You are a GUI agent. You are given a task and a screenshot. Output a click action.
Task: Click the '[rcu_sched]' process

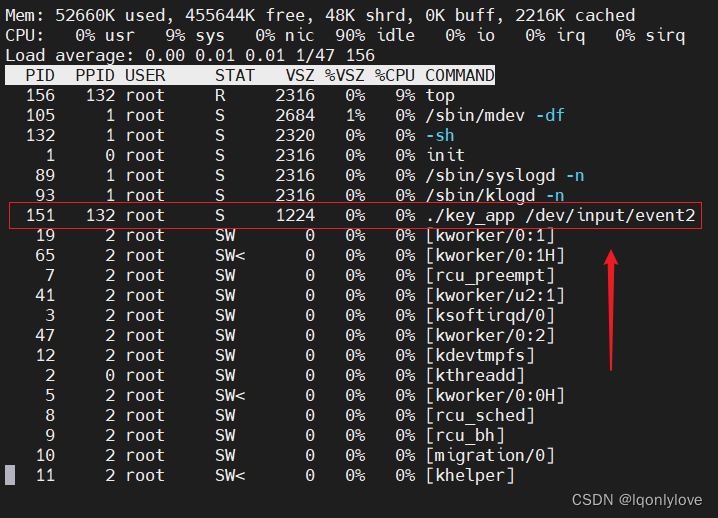coord(480,415)
